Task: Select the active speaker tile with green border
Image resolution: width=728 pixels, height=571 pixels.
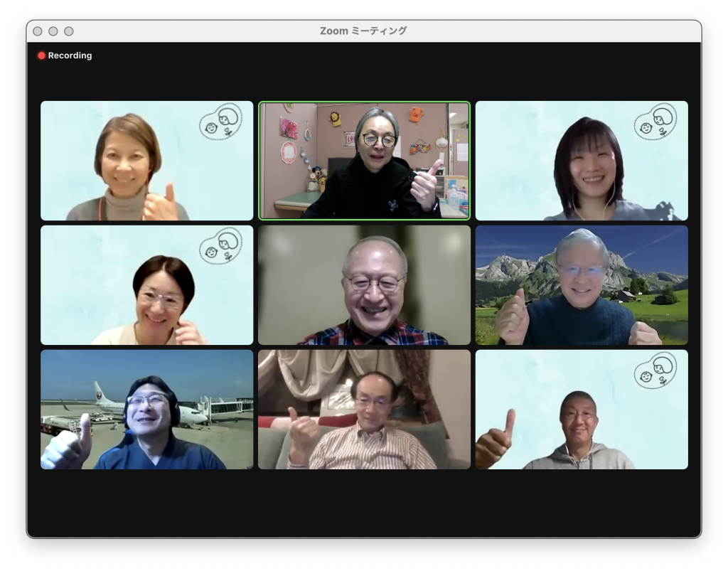Action: 364,161
